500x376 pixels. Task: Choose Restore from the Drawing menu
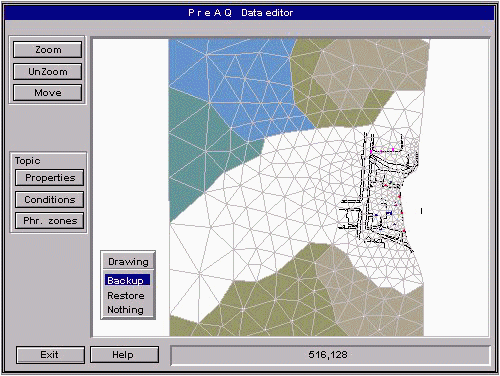click(126, 295)
